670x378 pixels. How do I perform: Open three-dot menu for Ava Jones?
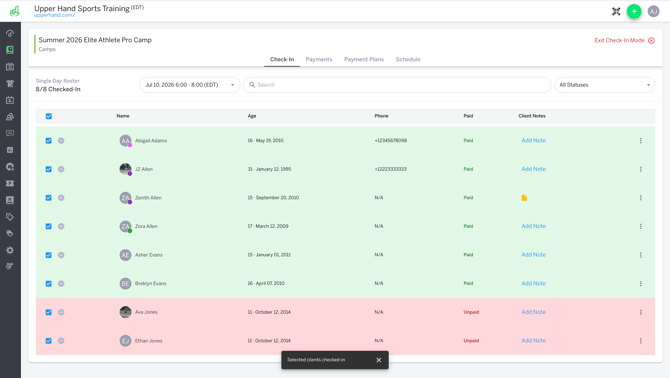click(641, 312)
